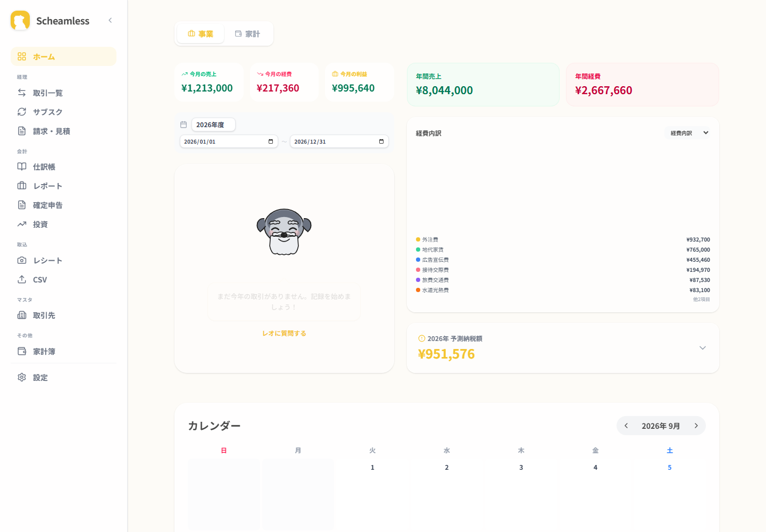Open the サブスク subscriptions refresh icon
The width and height of the screenshot is (766, 532).
[x=22, y=112]
